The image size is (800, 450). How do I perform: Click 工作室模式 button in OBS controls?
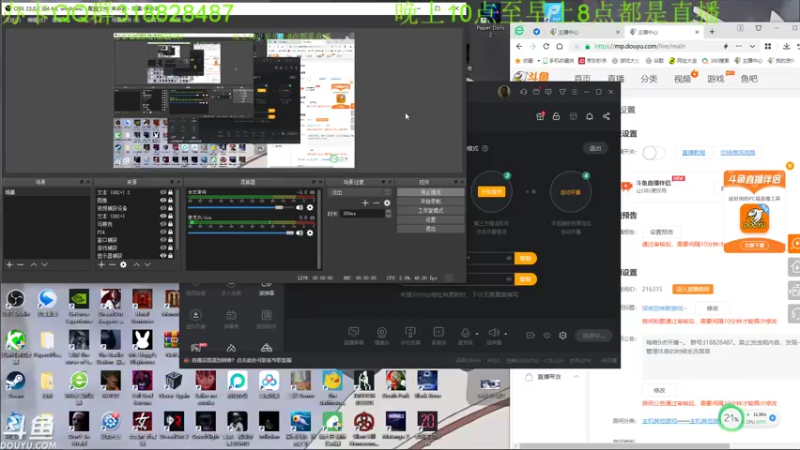431,211
